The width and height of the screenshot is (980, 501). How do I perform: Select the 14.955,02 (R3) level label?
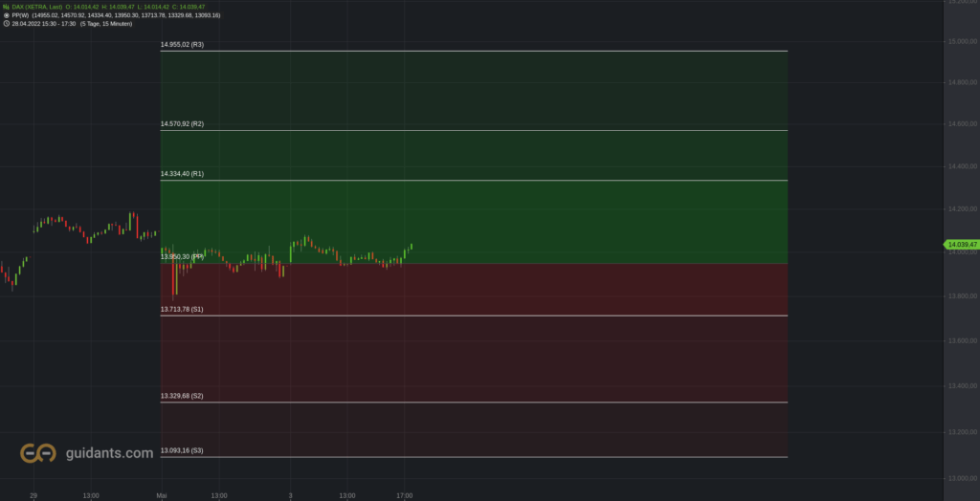click(182, 45)
